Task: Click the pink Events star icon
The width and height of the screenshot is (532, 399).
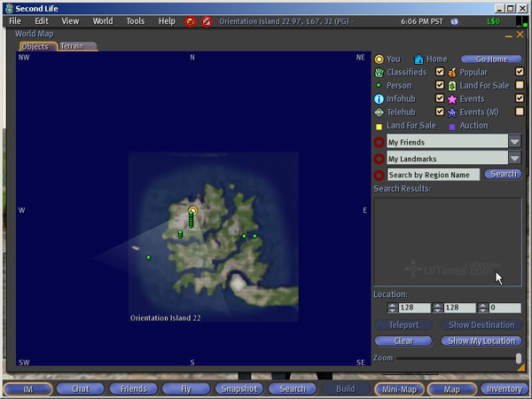Action: (452, 99)
